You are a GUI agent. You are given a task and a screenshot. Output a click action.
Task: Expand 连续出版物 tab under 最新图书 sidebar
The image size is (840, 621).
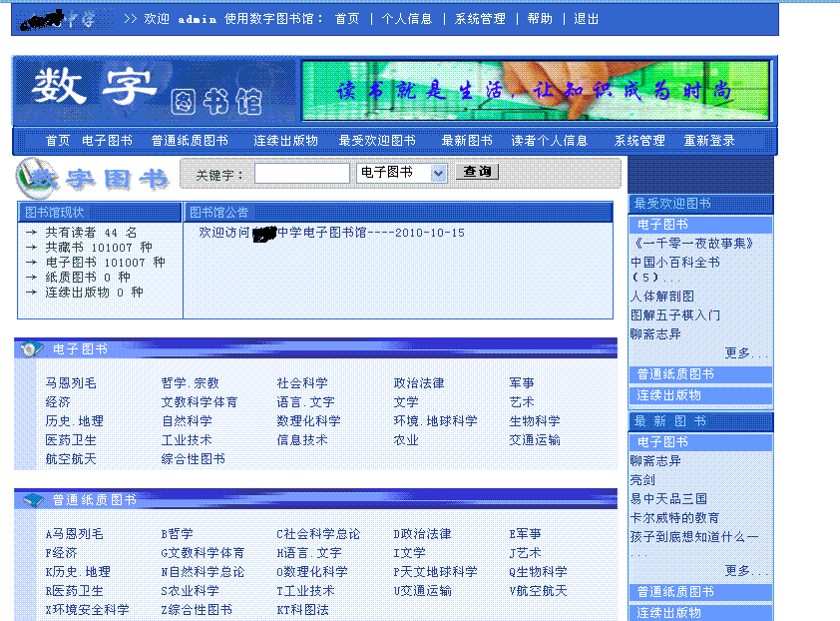coord(668,613)
